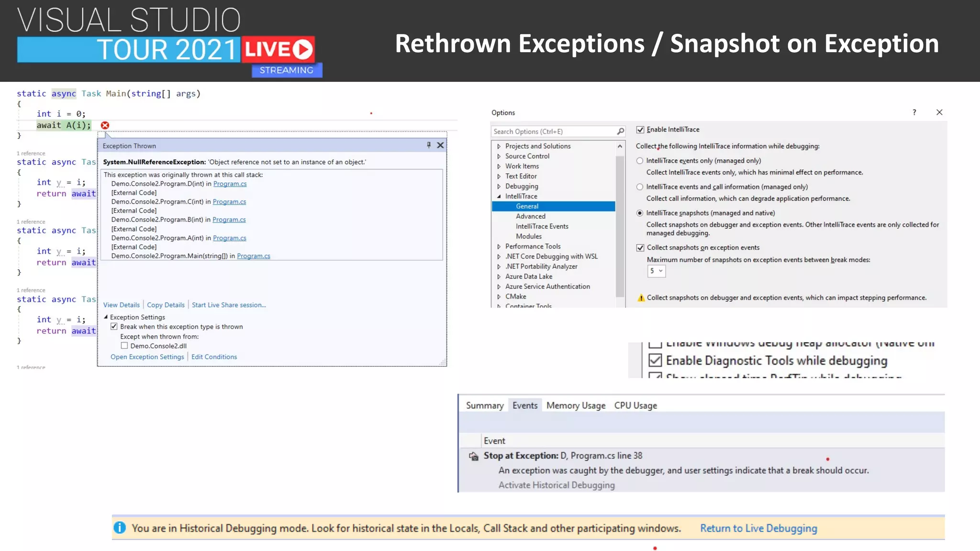Open help with the question mark in Options dialog
The height and width of the screenshot is (551, 980).
914,112
